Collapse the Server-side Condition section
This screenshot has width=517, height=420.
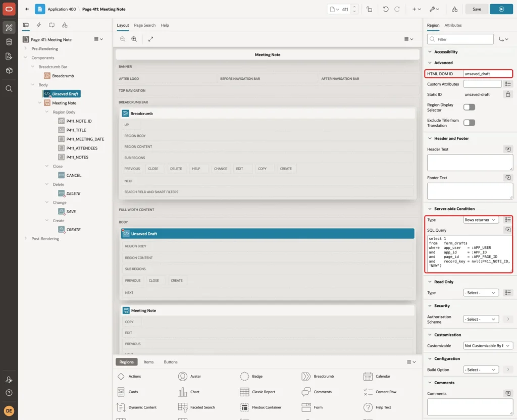click(430, 208)
